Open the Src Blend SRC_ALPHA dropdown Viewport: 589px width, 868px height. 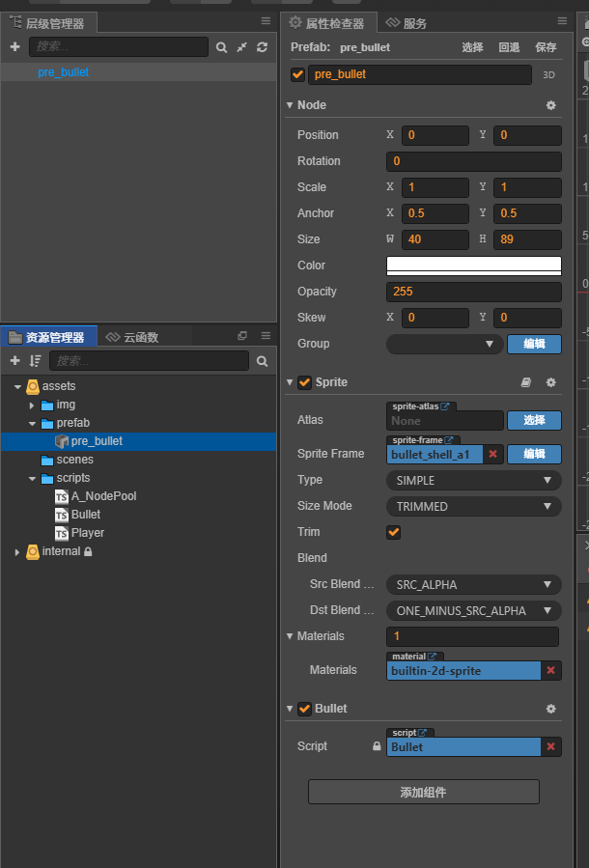[x=473, y=584]
